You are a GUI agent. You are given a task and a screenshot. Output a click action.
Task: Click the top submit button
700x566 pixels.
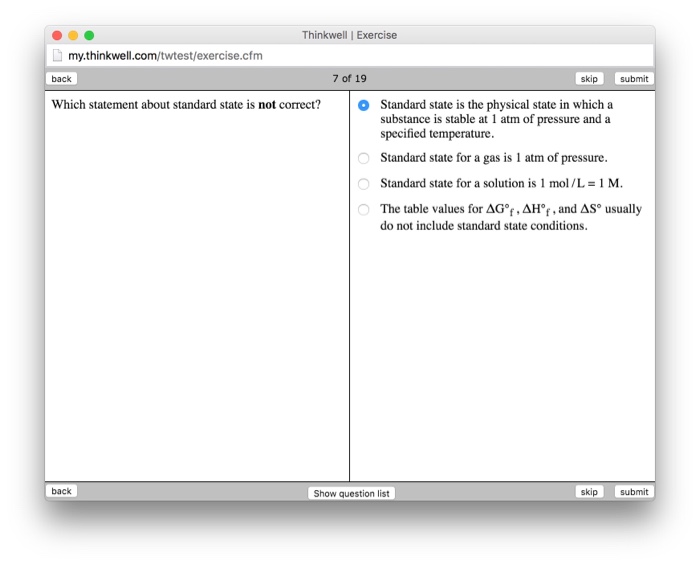click(x=634, y=79)
